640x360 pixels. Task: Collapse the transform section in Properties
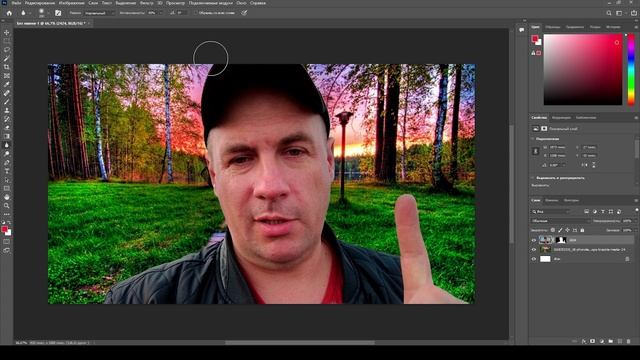[533, 139]
